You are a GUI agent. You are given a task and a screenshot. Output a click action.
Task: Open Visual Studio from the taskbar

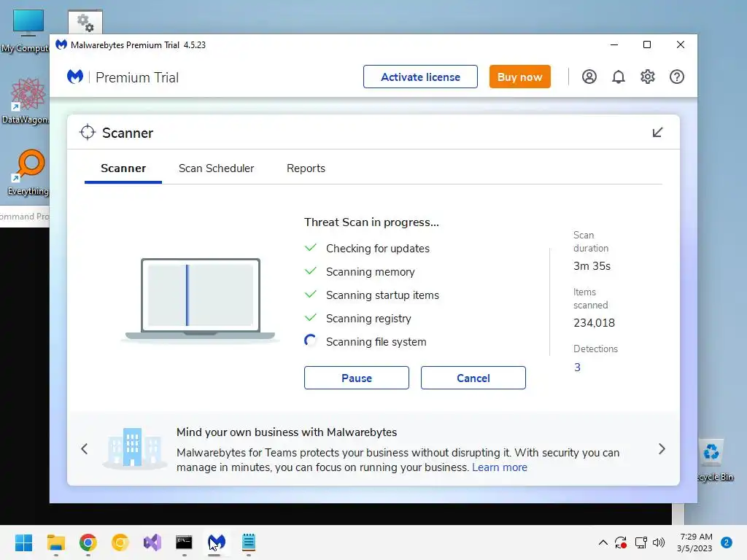[x=152, y=542]
